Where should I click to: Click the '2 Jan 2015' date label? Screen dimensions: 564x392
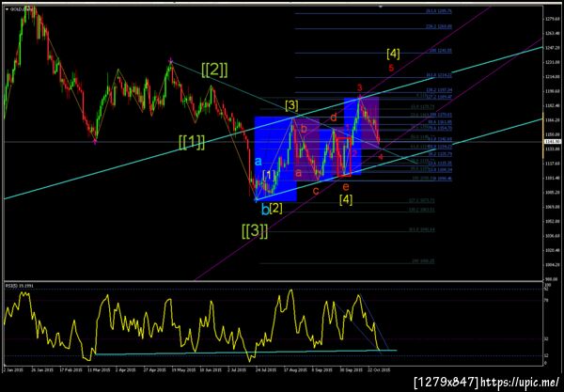click(14, 369)
